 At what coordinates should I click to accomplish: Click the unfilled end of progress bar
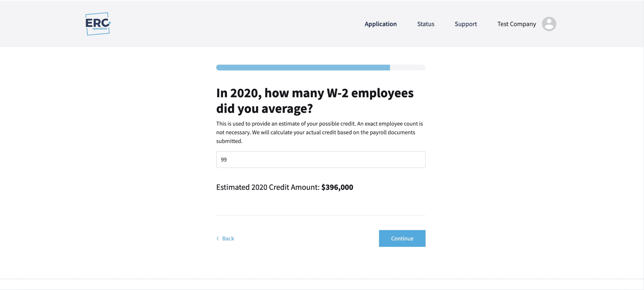click(408, 68)
